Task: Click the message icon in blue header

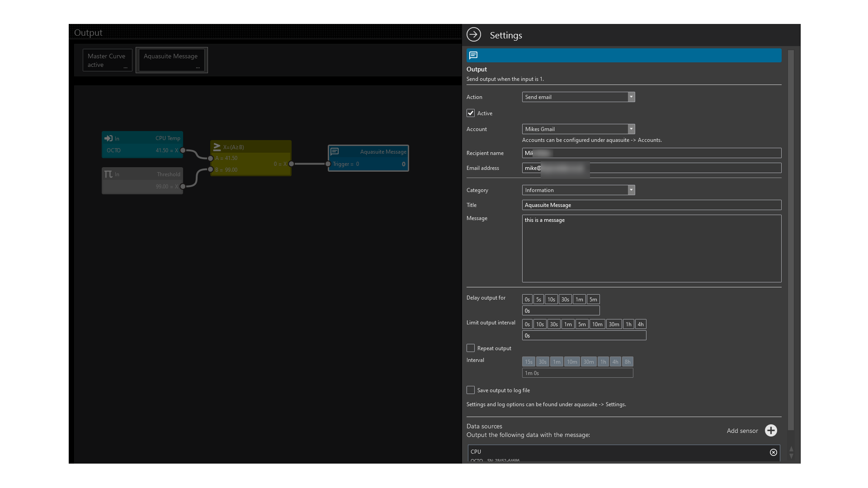Action: (473, 56)
